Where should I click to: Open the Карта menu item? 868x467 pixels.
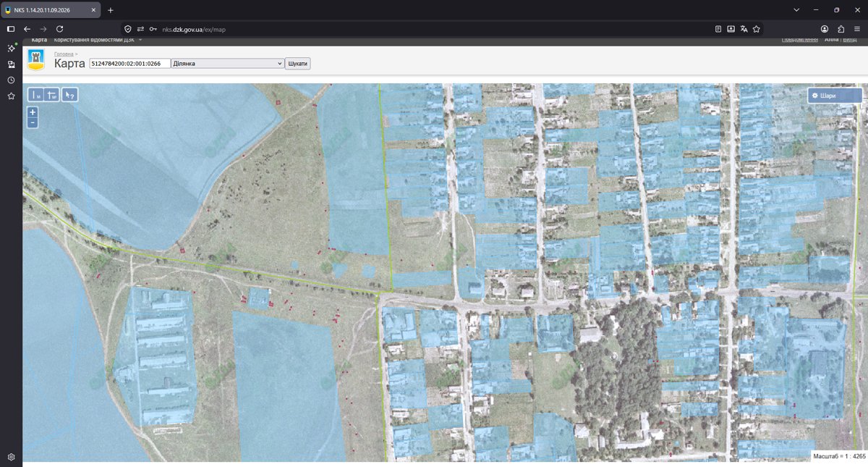coord(39,40)
